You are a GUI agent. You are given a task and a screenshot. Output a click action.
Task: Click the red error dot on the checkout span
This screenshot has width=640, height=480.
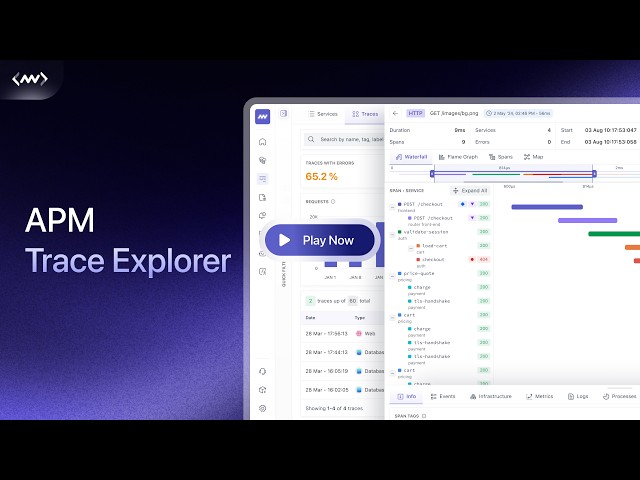(472, 260)
